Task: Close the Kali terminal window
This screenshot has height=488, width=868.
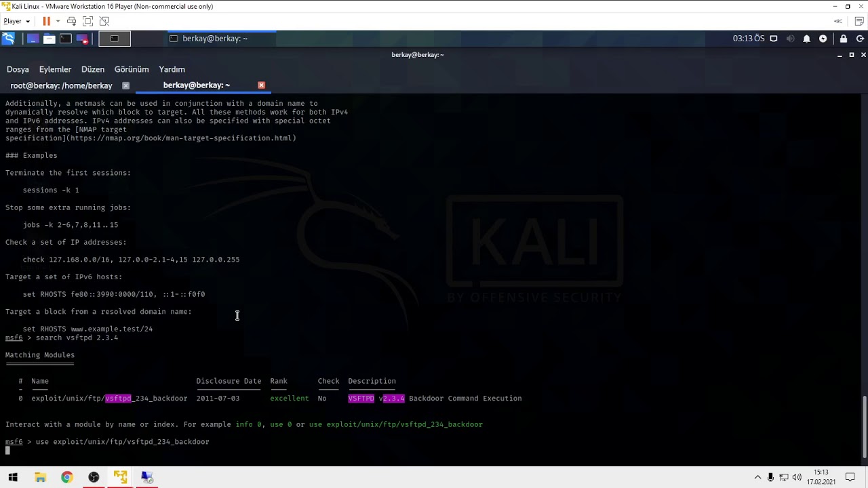Action: click(x=863, y=55)
